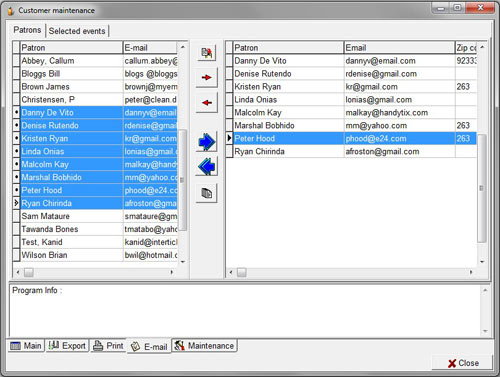The image size is (500, 377).
Task: Click the Patron header in right list
Action: pyautogui.click(x=288, y=48)
